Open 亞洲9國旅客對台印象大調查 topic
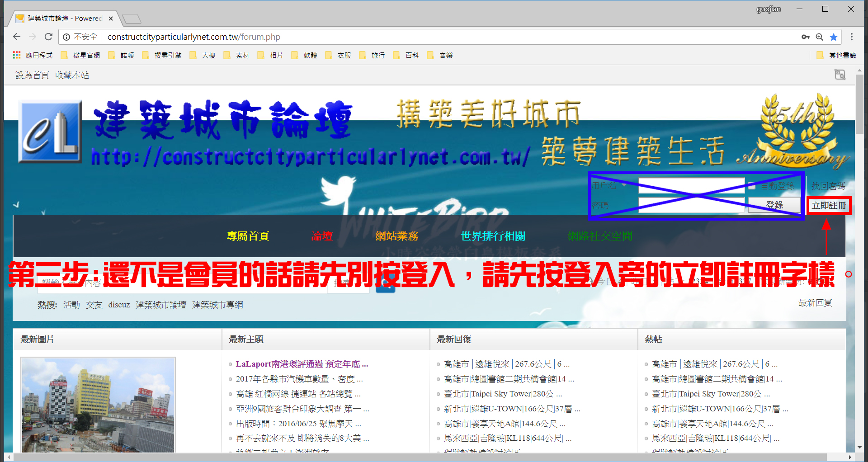The image size is (868, 462). 302,409
